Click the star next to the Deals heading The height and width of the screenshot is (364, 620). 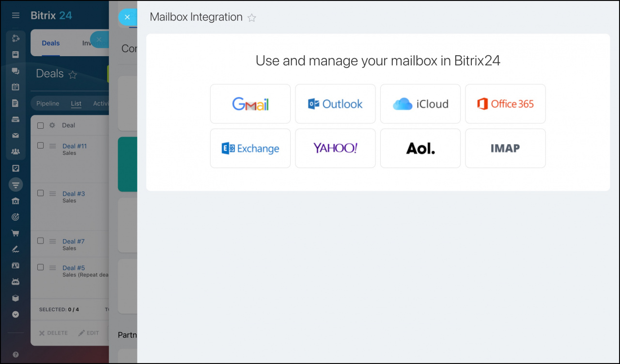[x=73, y=75]
